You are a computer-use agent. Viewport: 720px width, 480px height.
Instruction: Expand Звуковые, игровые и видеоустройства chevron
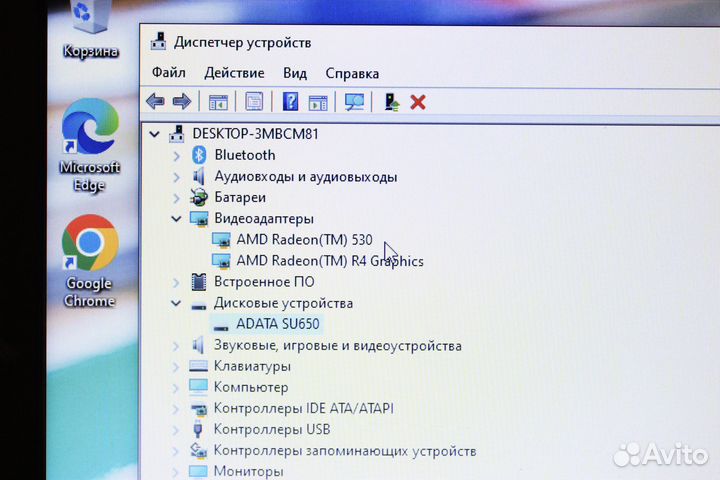click(x=176, y=346)
